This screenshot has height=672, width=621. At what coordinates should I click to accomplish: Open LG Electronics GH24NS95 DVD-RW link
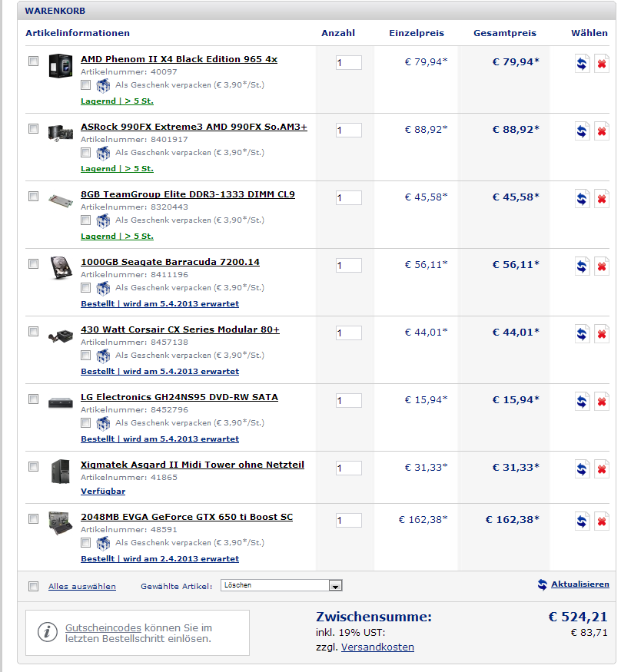point(179,397)
